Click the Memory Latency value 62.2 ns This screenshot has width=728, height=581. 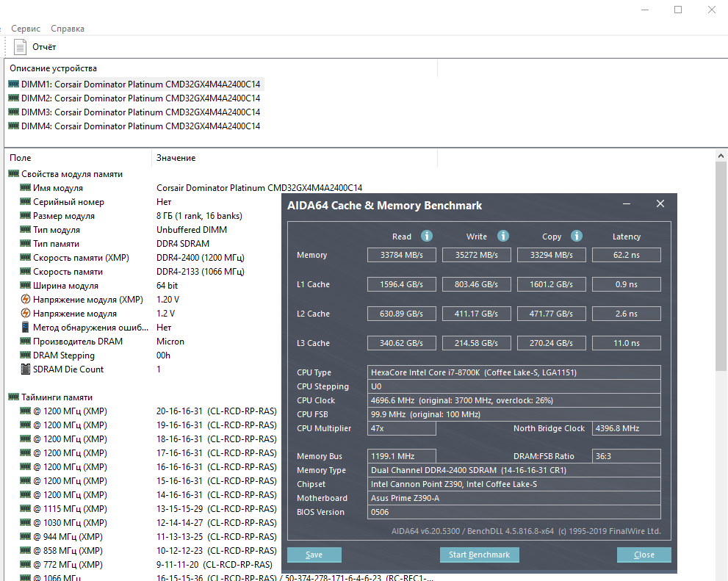point(627,255)
